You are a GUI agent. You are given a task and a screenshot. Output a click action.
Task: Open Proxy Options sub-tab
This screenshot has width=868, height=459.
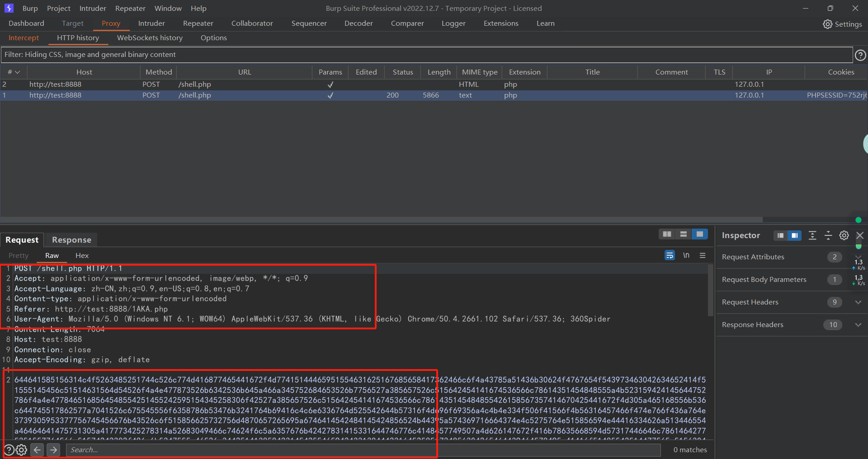pos(214,38)
